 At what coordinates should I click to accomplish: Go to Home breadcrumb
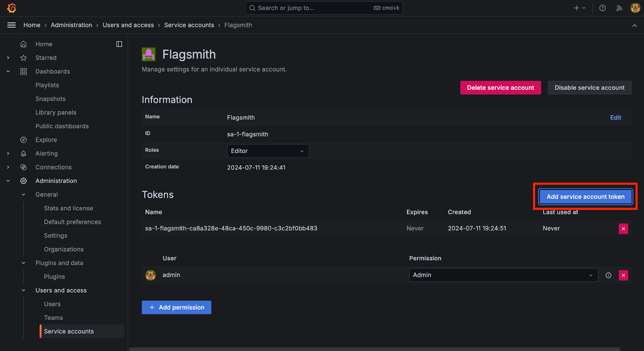[x=32, y=25]
